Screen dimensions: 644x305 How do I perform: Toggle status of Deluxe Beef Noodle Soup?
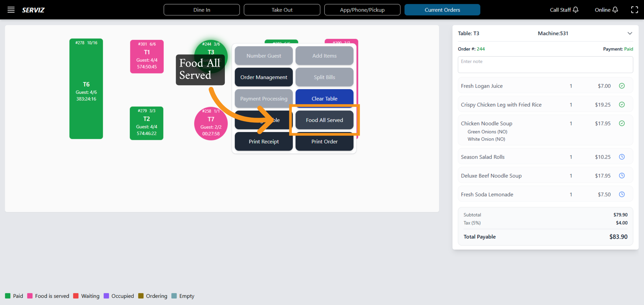622,176
